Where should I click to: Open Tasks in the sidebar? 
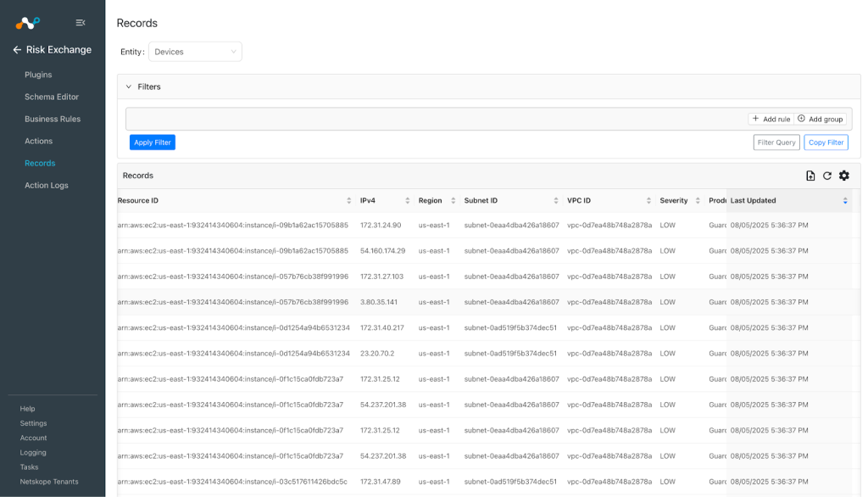(x=29, y=467)
